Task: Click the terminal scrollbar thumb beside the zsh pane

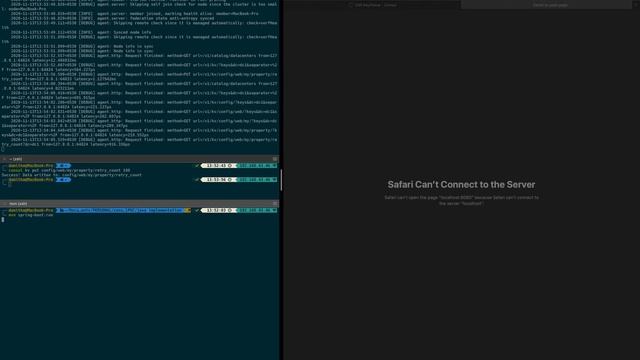Action: [x=281, y=180]
